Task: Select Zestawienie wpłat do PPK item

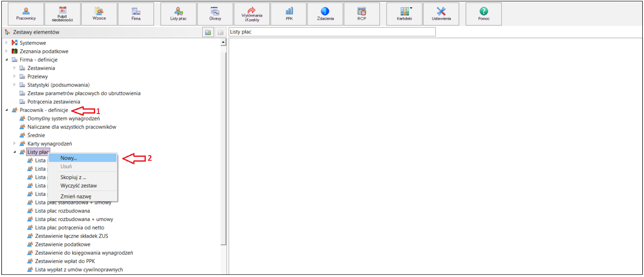Action: click(65, 261)
